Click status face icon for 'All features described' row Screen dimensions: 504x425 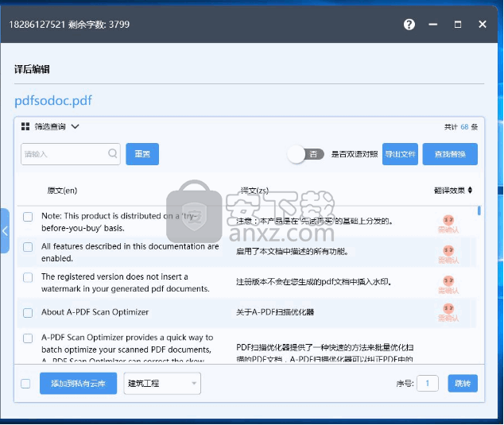448,250
